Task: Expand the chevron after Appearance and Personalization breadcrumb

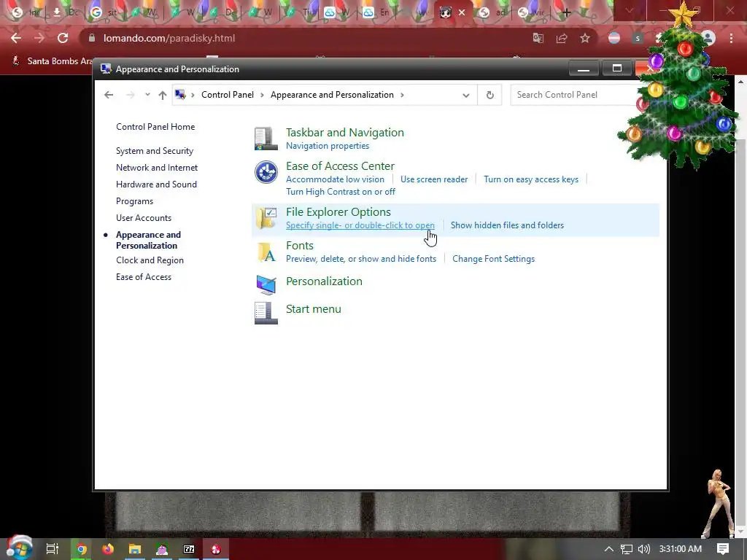Action: pos(402,95)
